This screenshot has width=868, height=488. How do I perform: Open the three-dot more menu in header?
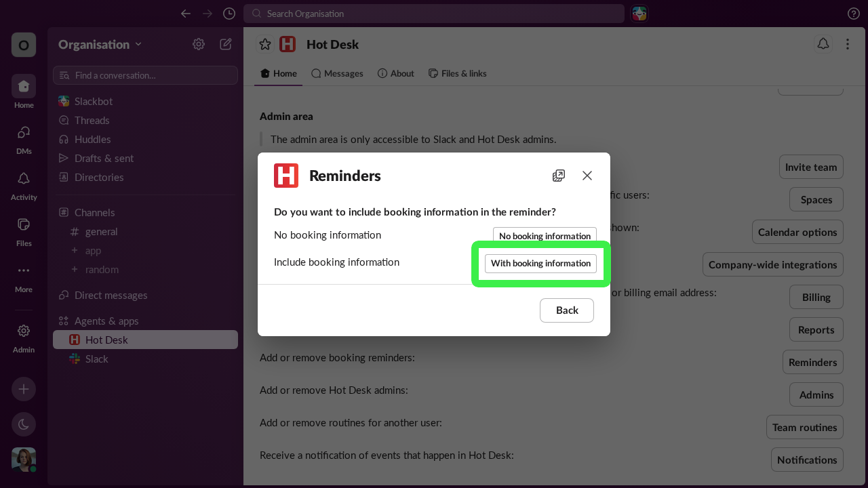coord(848,44)
